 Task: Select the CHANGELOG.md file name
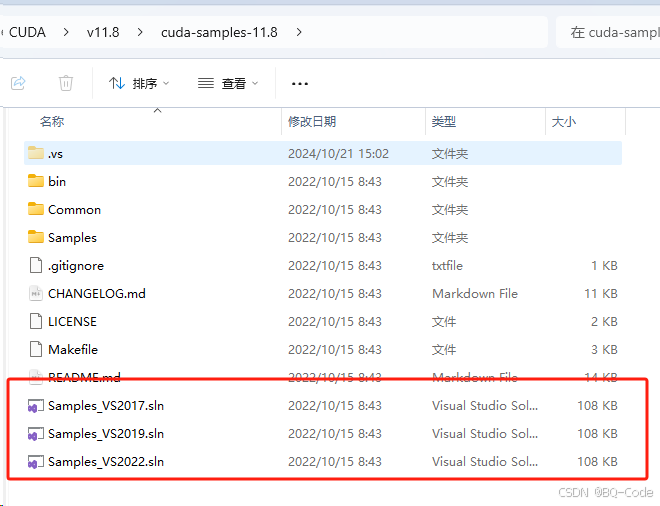97,293
